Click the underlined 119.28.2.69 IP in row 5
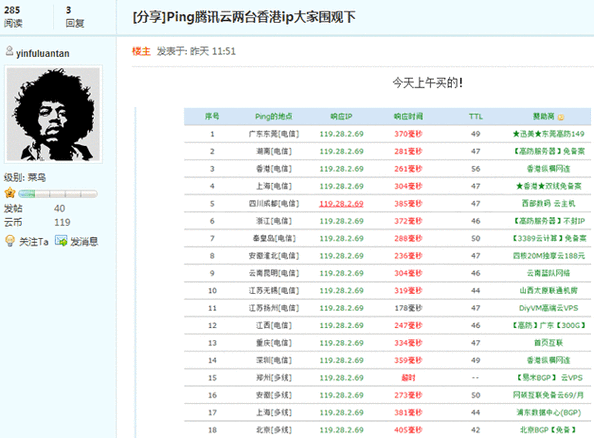Viewport: 594px width, 438px height. coord(341,204)
